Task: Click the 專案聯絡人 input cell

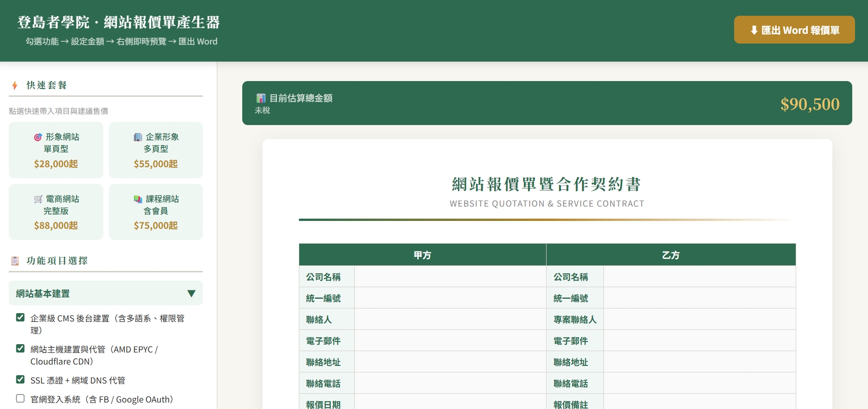Action: (699, 319)
